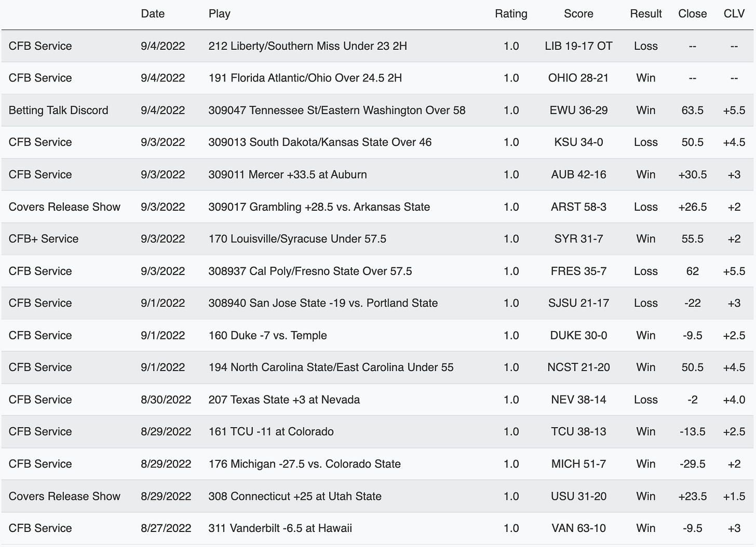
Task: Click the Loss result for Texas State
Action: pos(646,400)
